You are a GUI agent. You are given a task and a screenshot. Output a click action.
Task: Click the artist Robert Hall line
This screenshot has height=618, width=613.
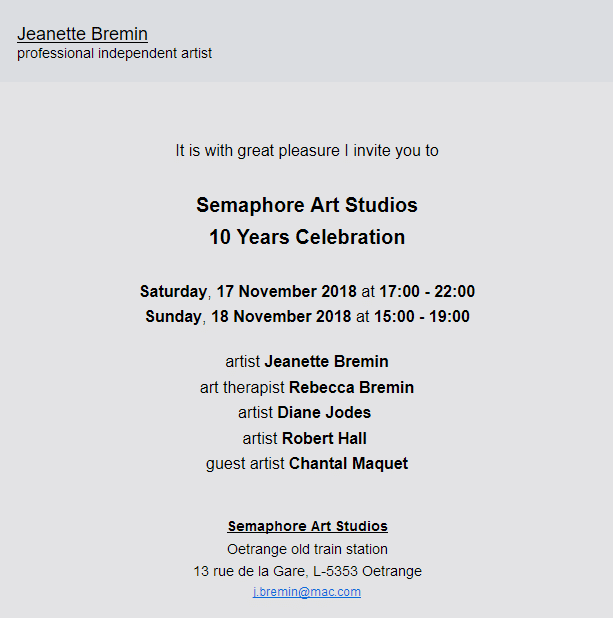click(304, 438)
